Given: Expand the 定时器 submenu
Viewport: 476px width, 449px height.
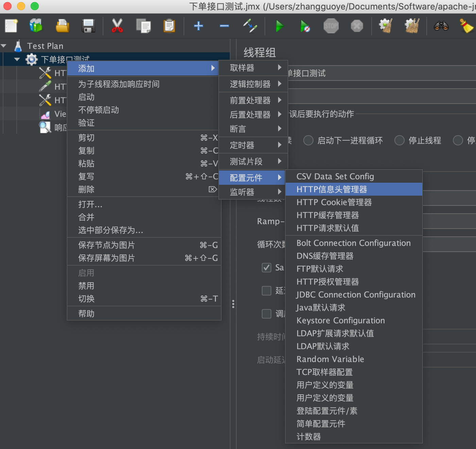Looking at the screenshot, I should click(253, 145).
